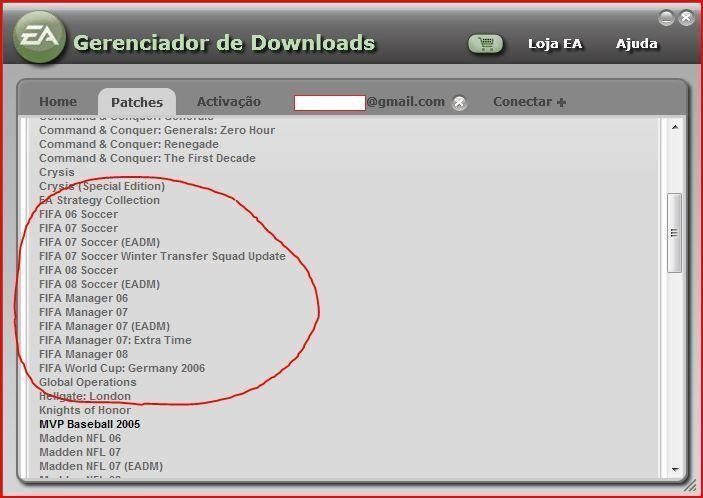
Task: Open the Loja EA store link
Action: (x=555, y=44)
